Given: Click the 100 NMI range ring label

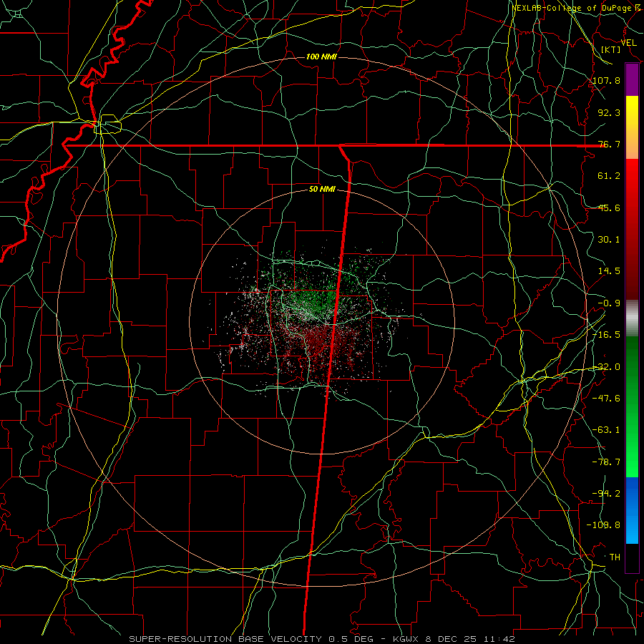Looking at the screenshot, I should 321,57.
